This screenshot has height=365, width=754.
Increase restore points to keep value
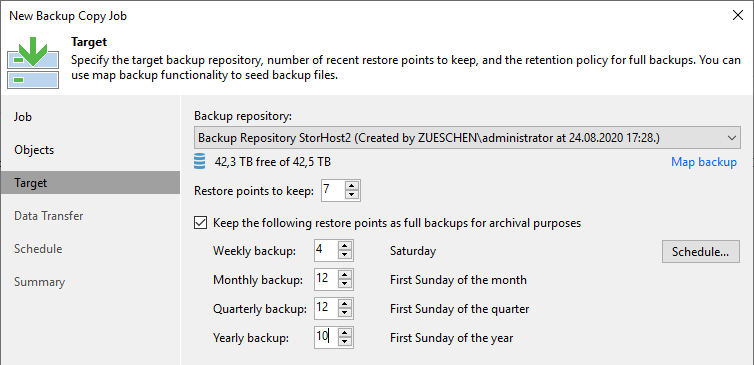352,186
